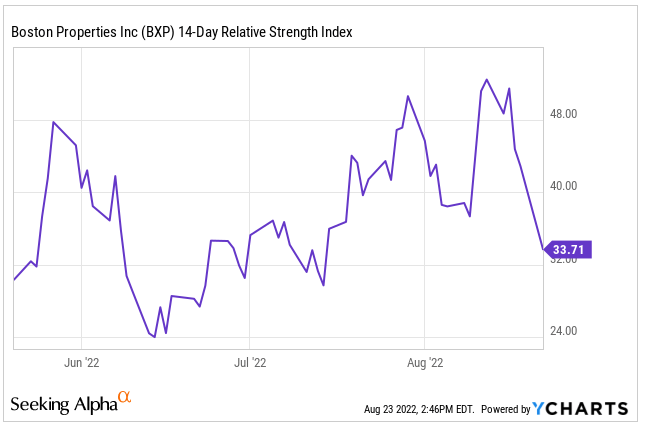Click the YCharts logo
The height and width of the screenshot is (427, 645).
coord(581,408)
